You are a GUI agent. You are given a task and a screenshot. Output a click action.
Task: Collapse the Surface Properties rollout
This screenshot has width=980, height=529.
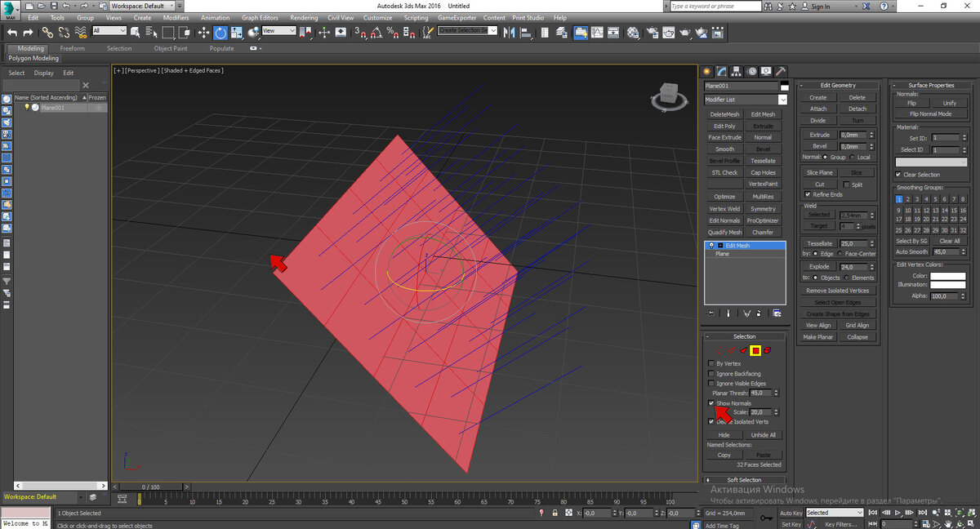[x=930, y=85]
